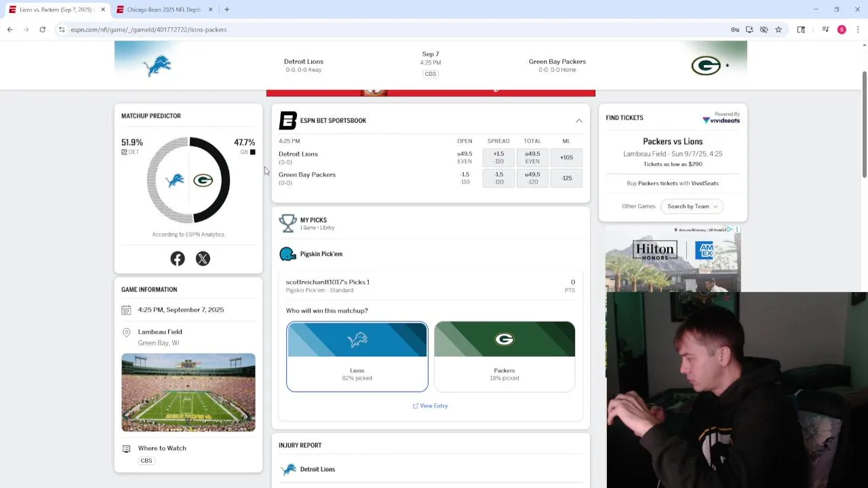Open site information icon in address bar
868x488 pixels.
tap(62, 29)
